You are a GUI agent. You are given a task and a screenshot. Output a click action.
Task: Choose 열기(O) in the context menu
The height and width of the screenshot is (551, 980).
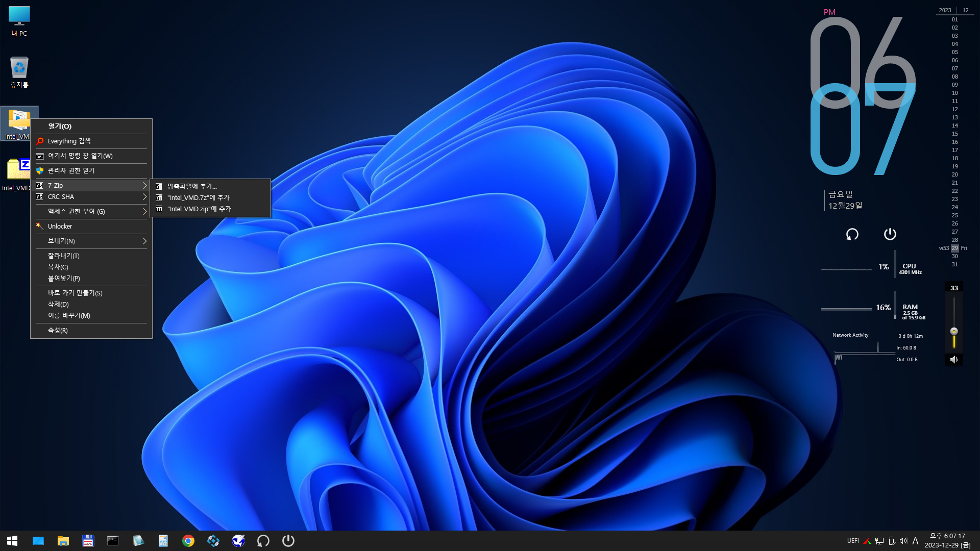coord(91,126)
